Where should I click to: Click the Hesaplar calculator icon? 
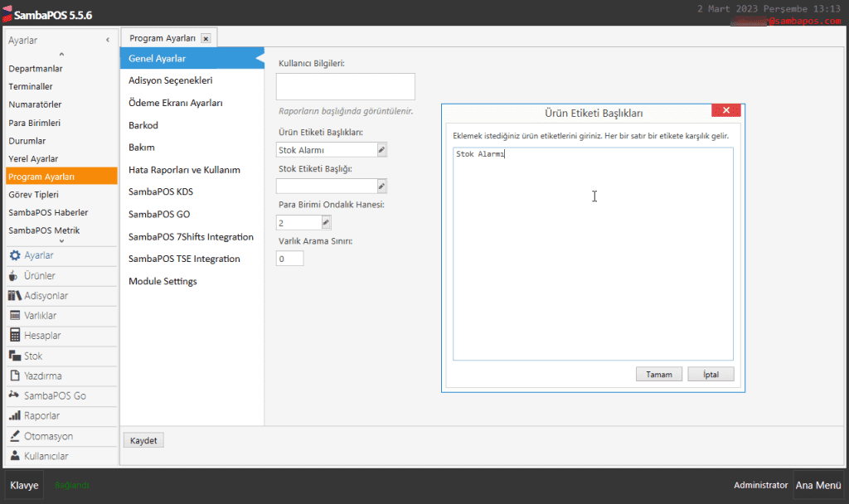[x=15, y=336]
